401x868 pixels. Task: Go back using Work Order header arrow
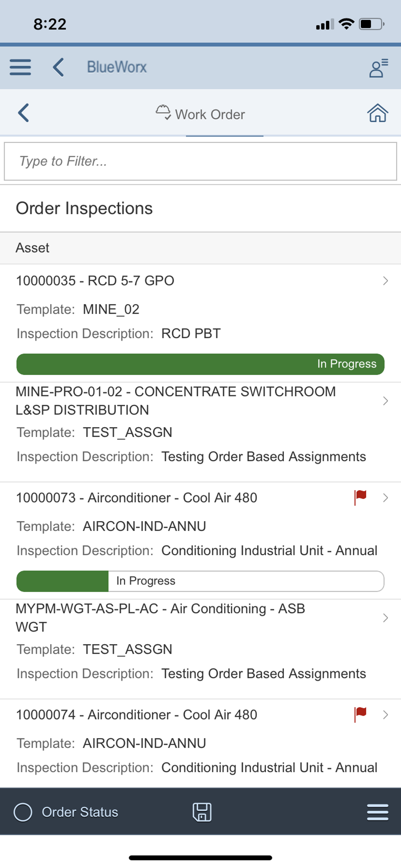tap(23, 113)
